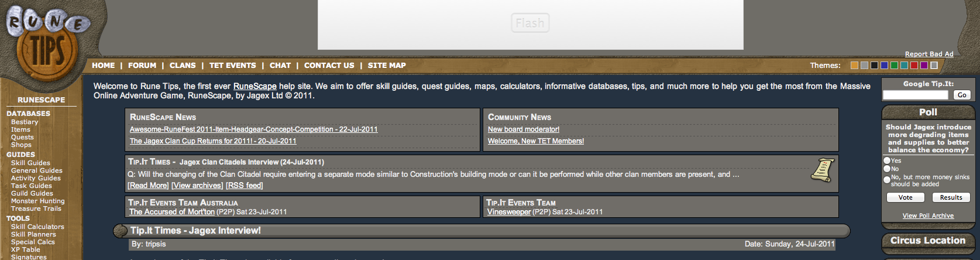Open Items database in sidebar
This screenshot has height=260, width=980.
(20, 129)
